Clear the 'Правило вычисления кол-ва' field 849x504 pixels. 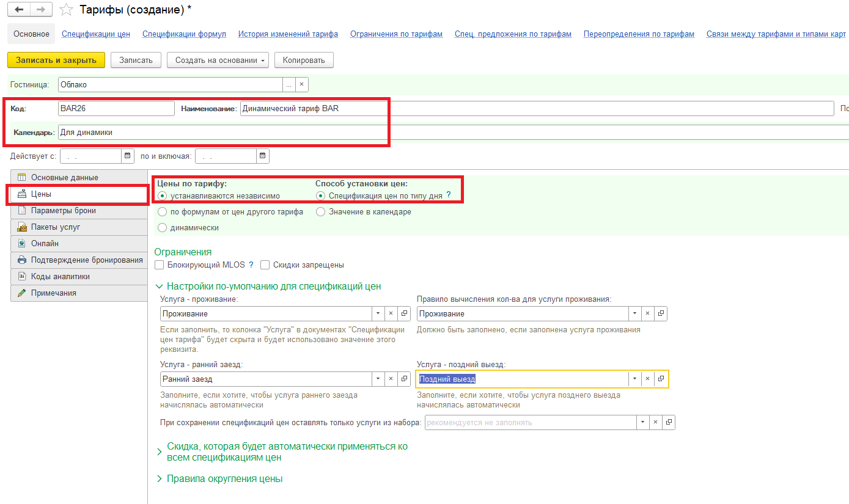(647, 313)
